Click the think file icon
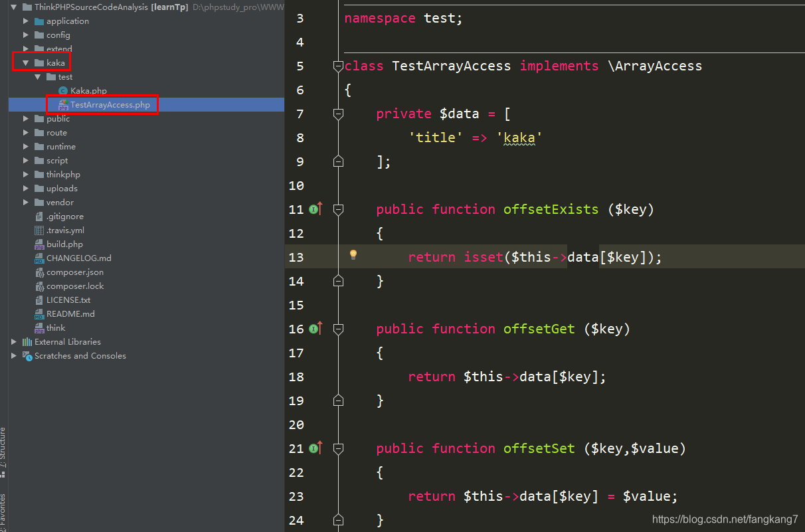This screenshot has width=805, height=532. (39, 328)
